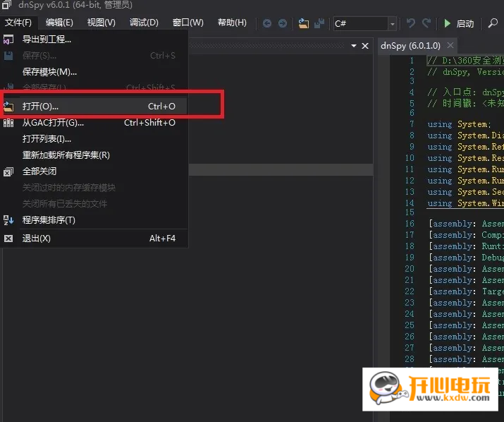Click the navigate forward arrow icon
This screenshot has height=422, width=504.
click(283, 23)
